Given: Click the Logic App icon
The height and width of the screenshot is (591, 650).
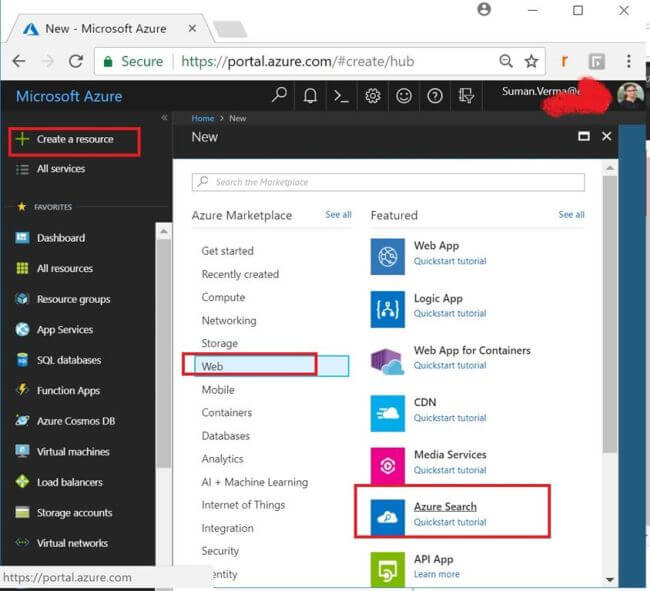Looking at the screenshot, I should pyautogui.click(x=388, y=309).
